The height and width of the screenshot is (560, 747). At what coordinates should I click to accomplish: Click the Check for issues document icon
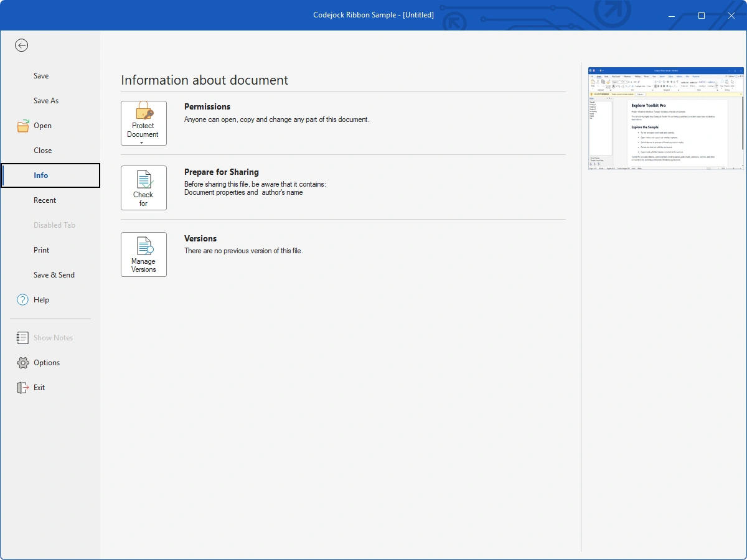tap(144, 179)
